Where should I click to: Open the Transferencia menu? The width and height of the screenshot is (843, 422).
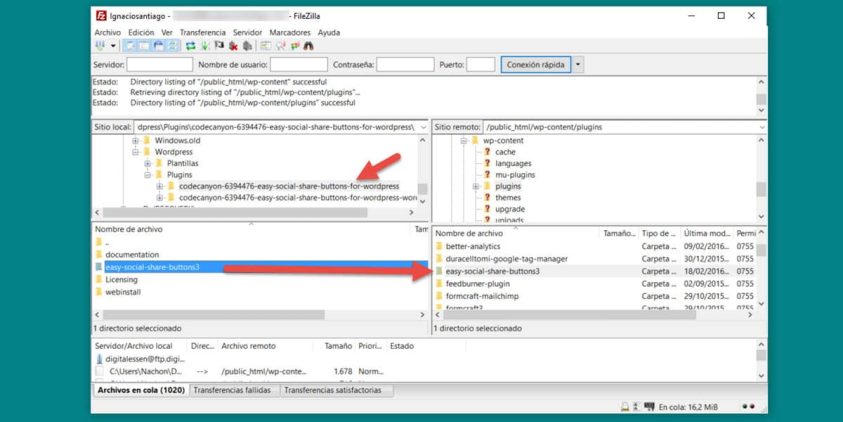(x=203, y=32)
